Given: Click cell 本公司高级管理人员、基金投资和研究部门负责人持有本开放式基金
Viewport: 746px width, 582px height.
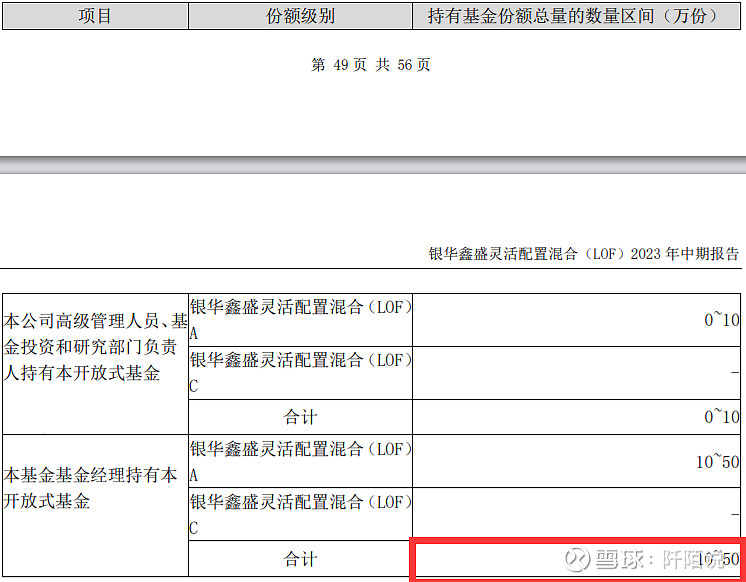Looking at the screenshot, I should 95,364.
